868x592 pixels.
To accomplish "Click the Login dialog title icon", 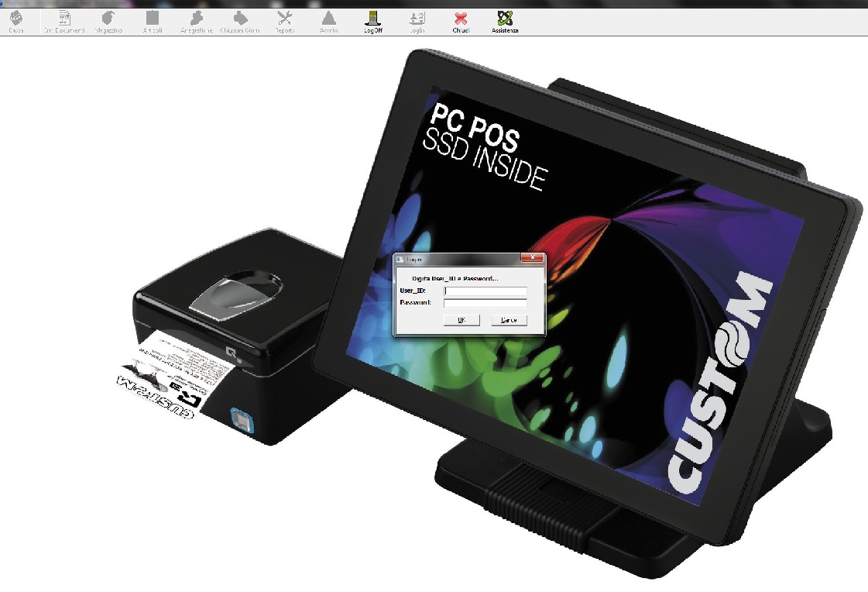I will [x=400, y=259].
